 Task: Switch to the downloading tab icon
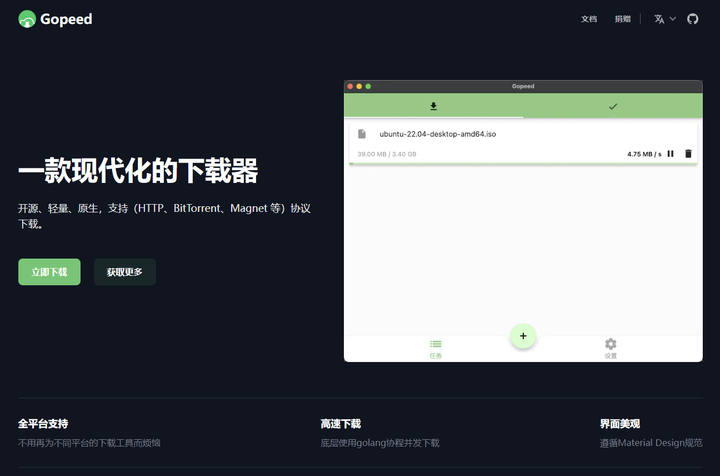pos(433,106)
